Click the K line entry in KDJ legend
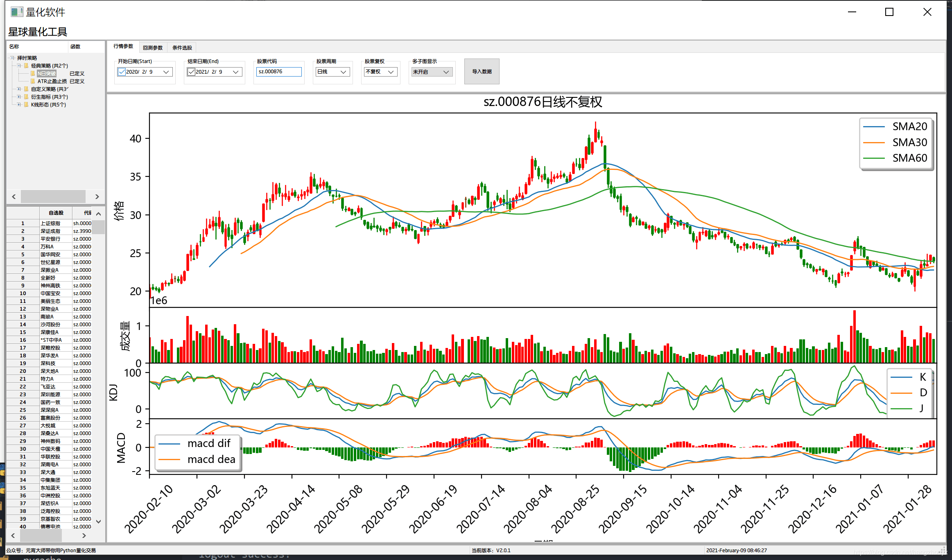Screen dimensions: 952x560 [x=909, y=377]
